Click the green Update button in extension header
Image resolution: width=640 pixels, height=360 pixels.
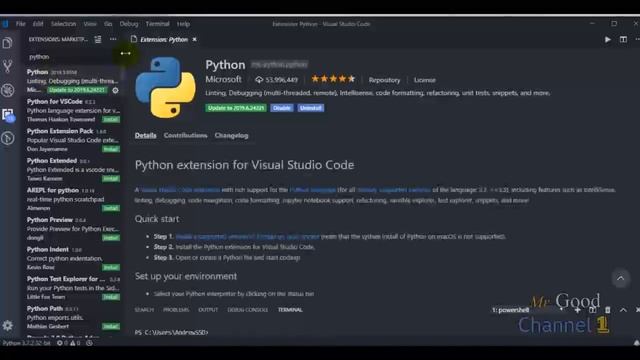[x=236, y=108]
